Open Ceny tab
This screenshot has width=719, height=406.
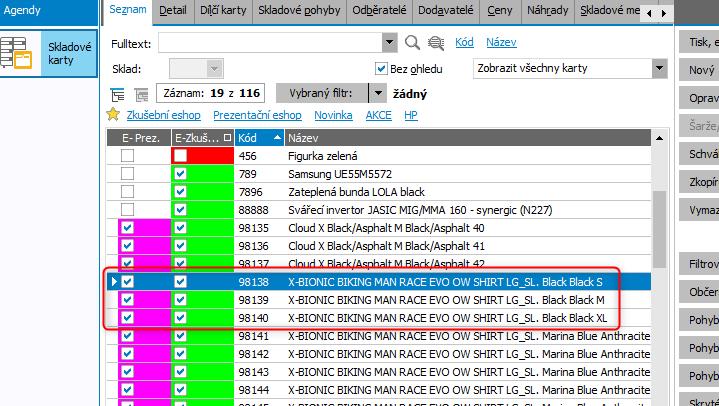(x=500, y=11)
